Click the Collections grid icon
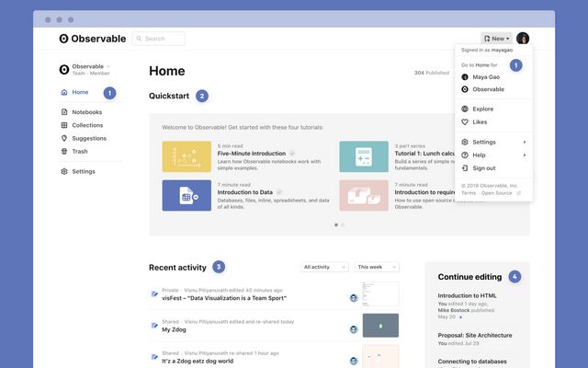Screen dimensions: 588x368 [64, 125]
